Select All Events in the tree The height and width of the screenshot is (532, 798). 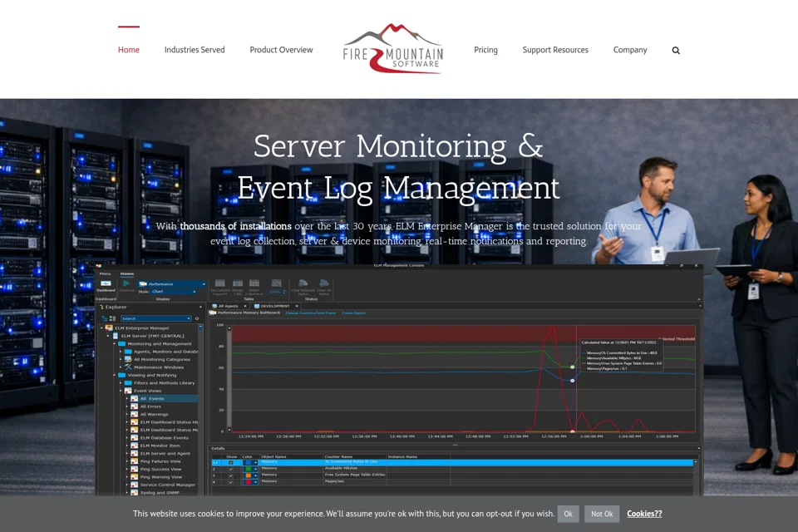click(151, 399)
